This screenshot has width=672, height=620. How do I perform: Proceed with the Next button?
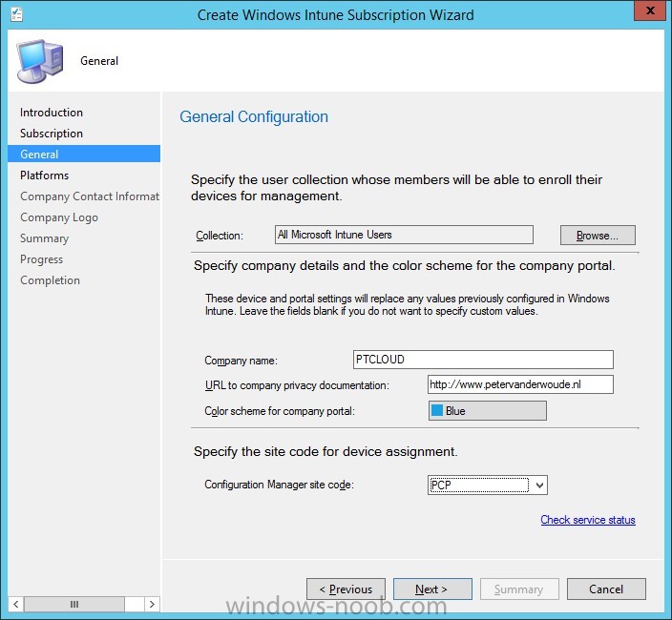pos(432,589)
